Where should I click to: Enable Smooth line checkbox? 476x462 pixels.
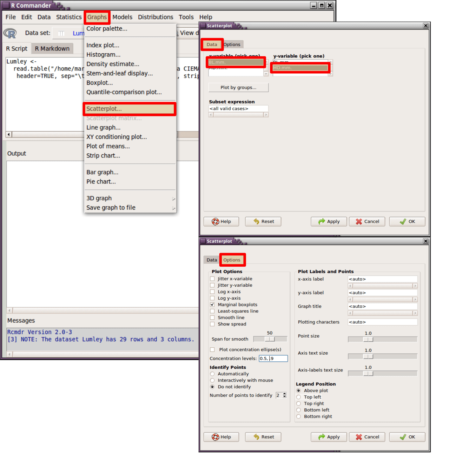click(x=212, y=318)
